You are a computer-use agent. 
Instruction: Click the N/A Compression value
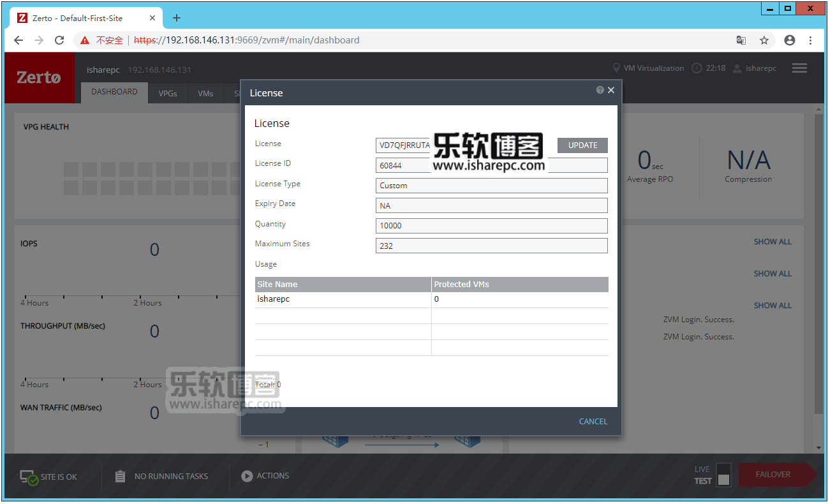click(x=748, y=160)
